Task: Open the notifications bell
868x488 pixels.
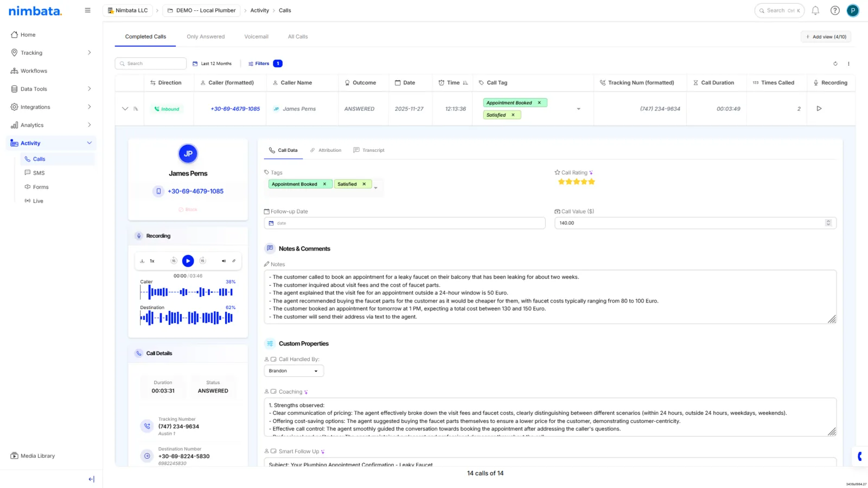Action: [815, 10]
